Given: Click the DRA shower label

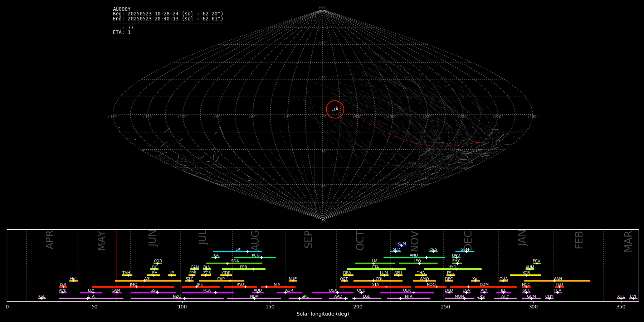Looking at the screenshot, I should (x=347, y=273).
